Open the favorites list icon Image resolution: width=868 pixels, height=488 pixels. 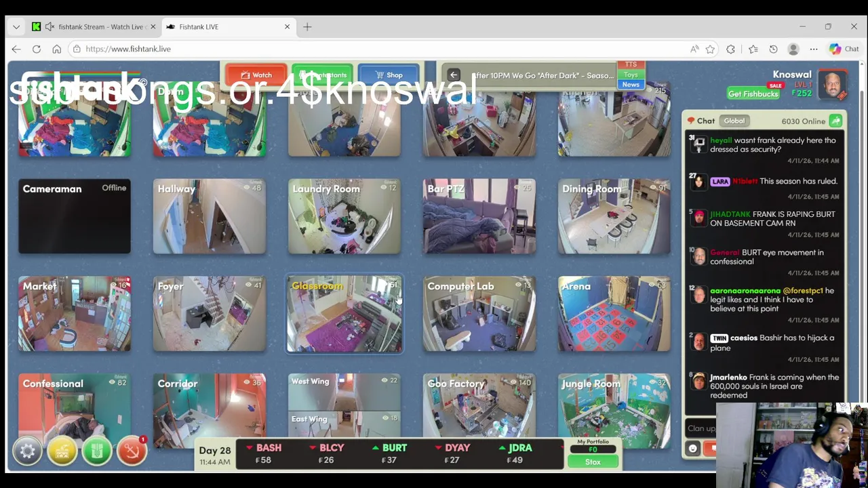point(753,49)
